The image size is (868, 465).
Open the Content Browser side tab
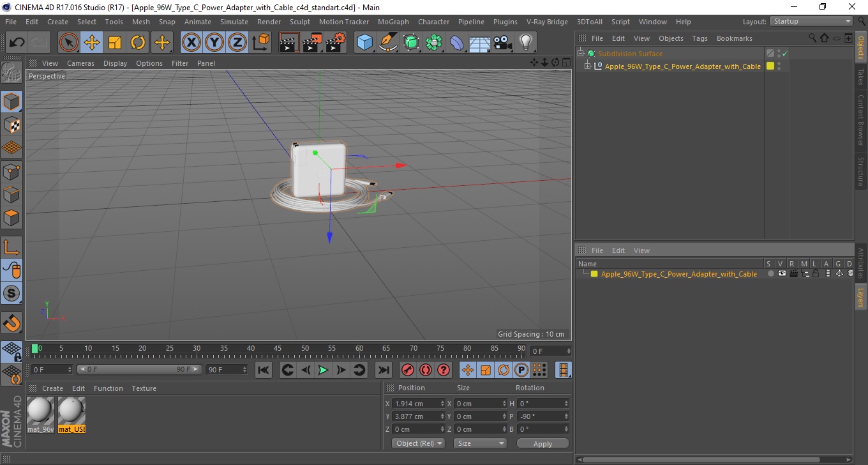(x=860, y=120)
